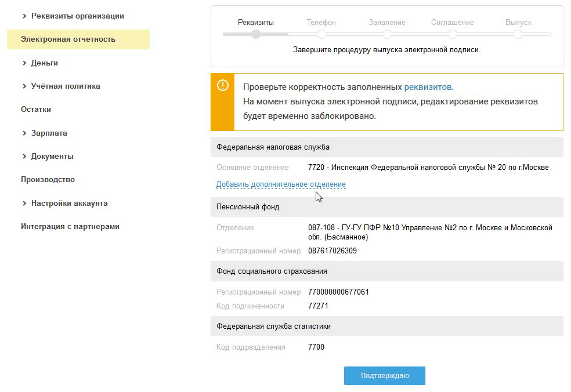Open Интеграция с партнерами page
The height and width of the screenshot is (392, 571).
click(x=70, y=227)
